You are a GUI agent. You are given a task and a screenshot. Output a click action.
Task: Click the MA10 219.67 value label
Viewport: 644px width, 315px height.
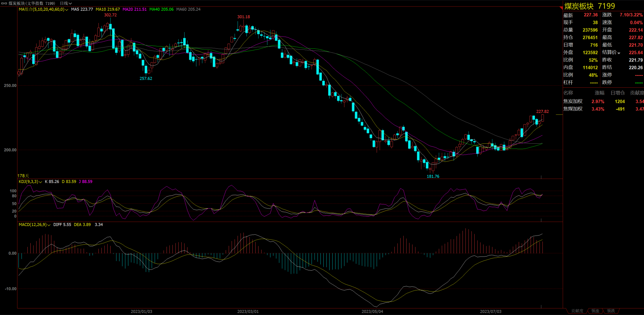(108, 10)
